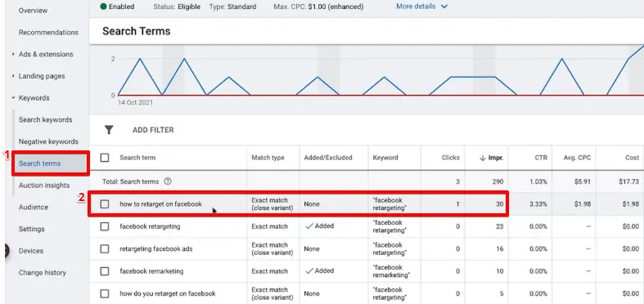Check the box for 'facebook retargeting' row
Image resolution: width=644 pixels, height=304 pixels.
click(105, 226)
